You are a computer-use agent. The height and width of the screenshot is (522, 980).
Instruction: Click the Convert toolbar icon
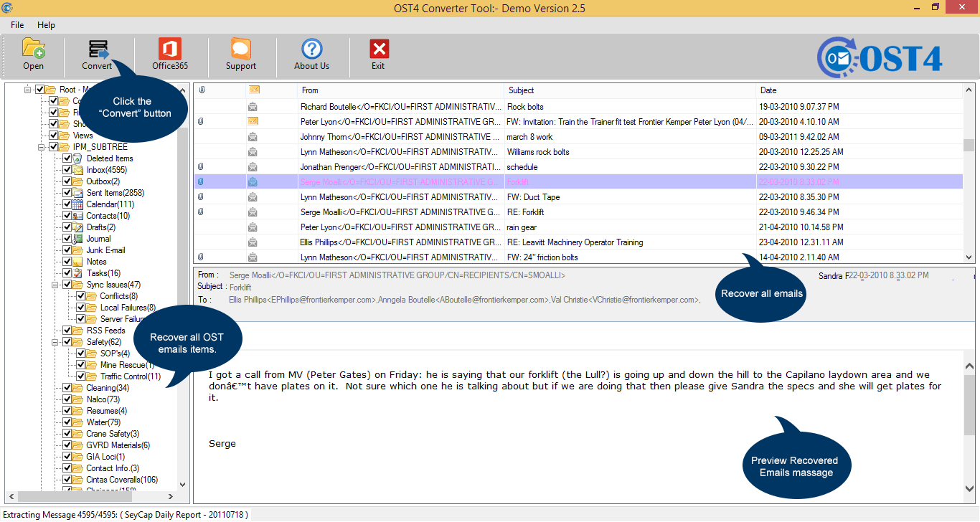[x=98, y=49]
